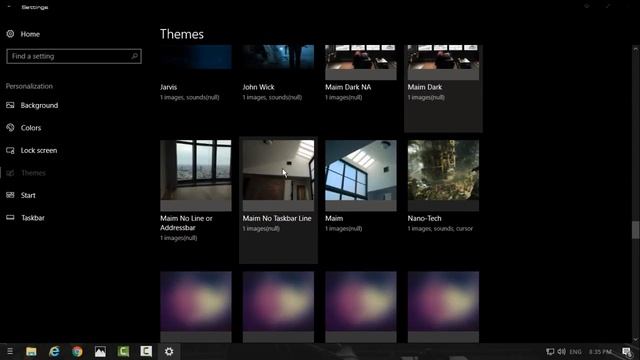Viewport: 640px width, 360px height.
Task: Choose the Maim Dark theme thumbnail
Action: tap(443, 62)
